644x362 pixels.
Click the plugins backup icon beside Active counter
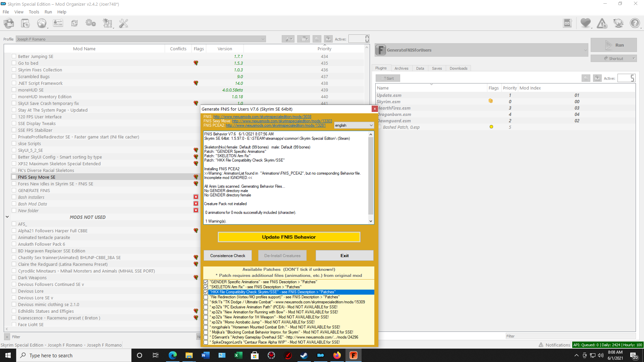597,78
